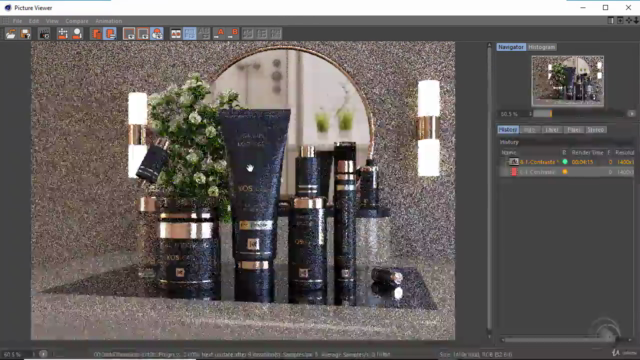Click the Difference AB comparison icon
This screenshot has width=640, height=360.
204,34
